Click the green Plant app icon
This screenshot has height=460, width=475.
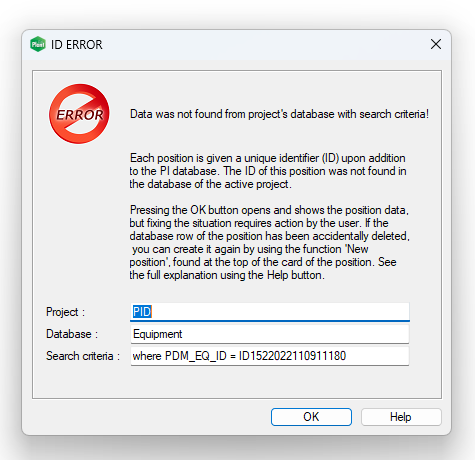tap(38, 44)
